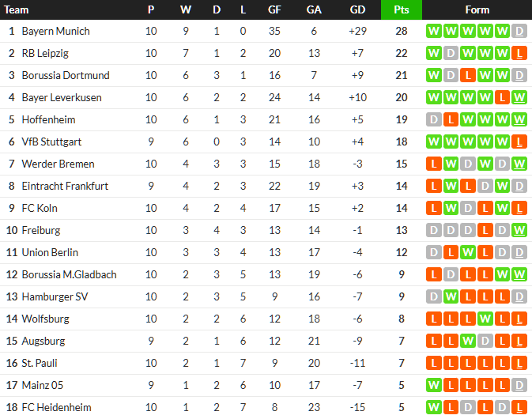Click VfB Stuttgart's loss form badge
Image resolution: width=532 pixels, height=419 pixels.
[x=519, y=142]
